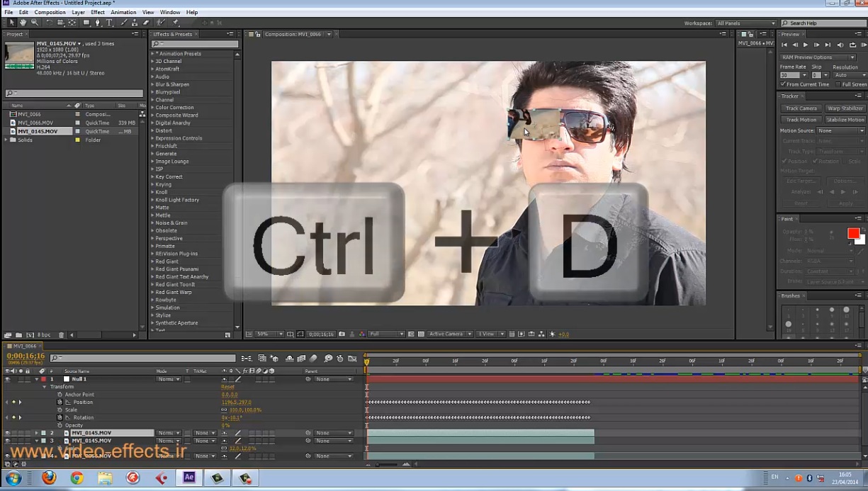Screen dimensions: 868x491
Task: Step to next frame in Preview panel
Action: [817, 45]
